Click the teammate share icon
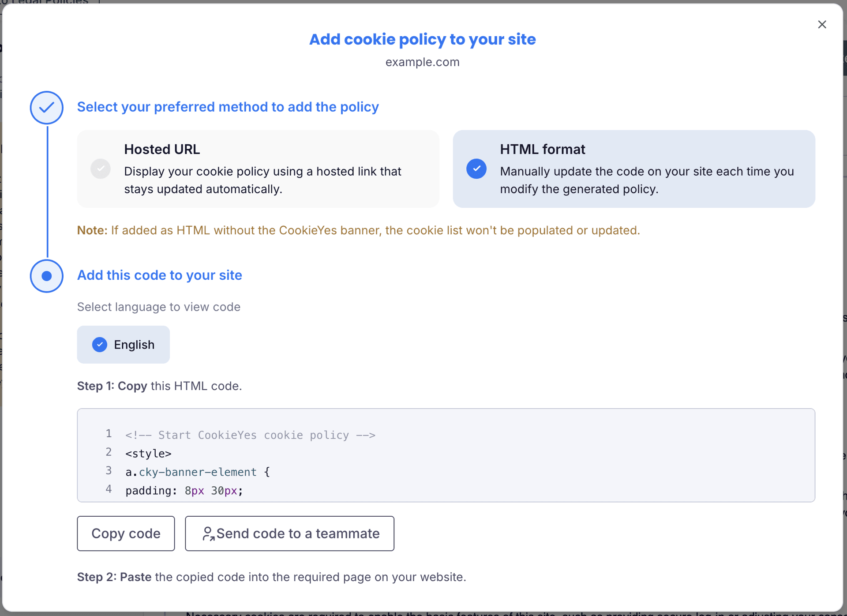 click(208, 534)
